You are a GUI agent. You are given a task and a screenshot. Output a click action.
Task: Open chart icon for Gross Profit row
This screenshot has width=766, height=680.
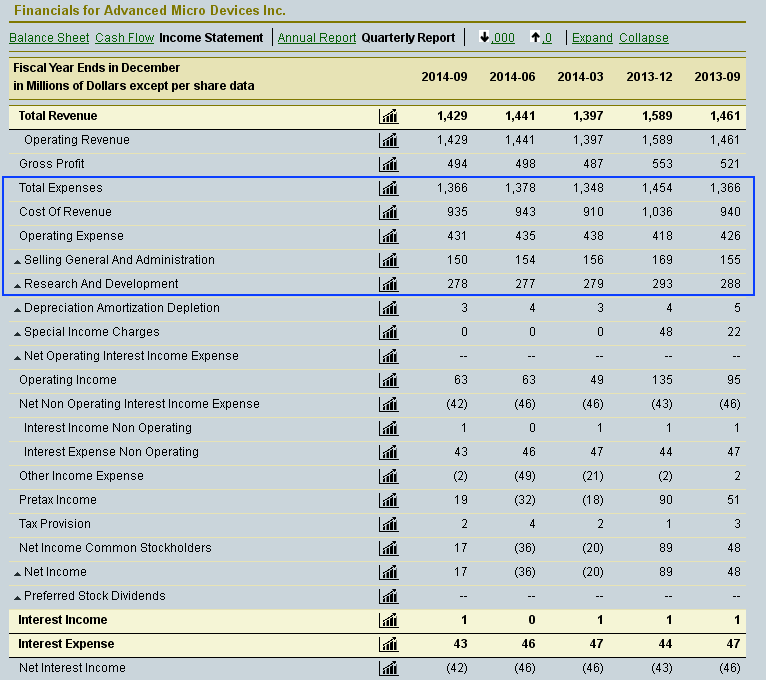click(389, 164)
